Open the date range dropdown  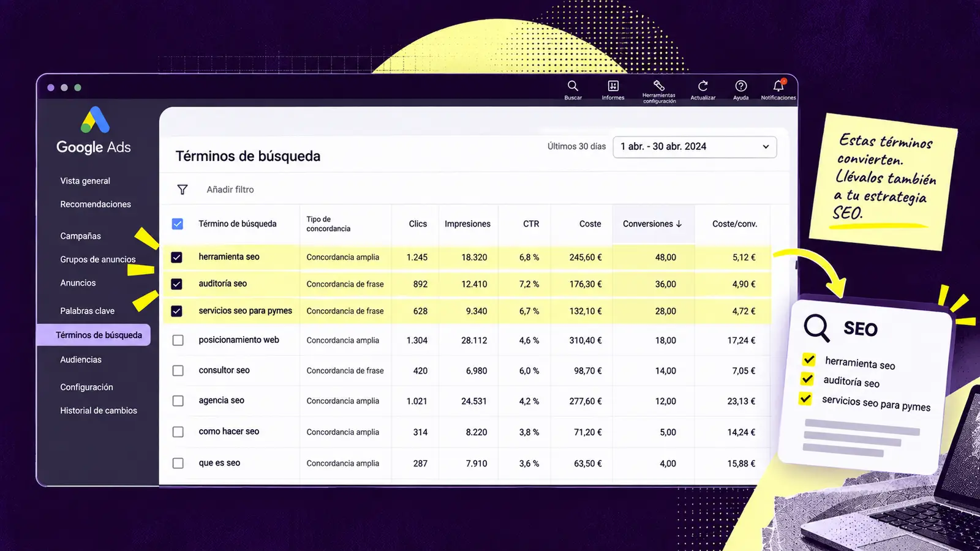click(695, 147)
